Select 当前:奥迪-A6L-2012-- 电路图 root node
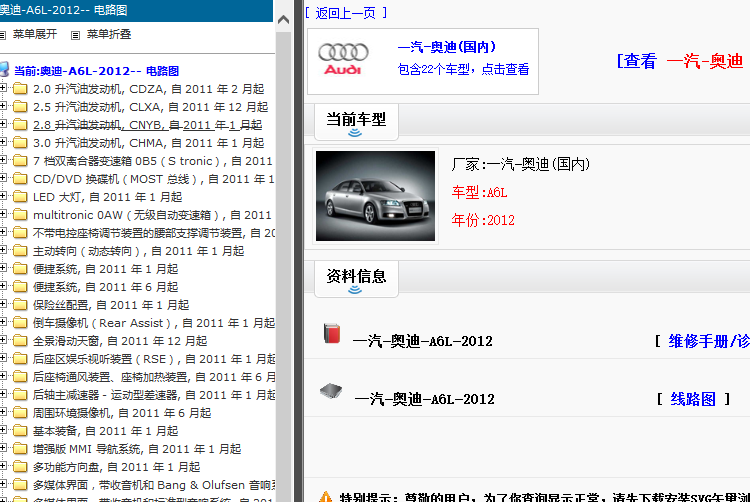The image size is (750, 502). click(96, 71)
